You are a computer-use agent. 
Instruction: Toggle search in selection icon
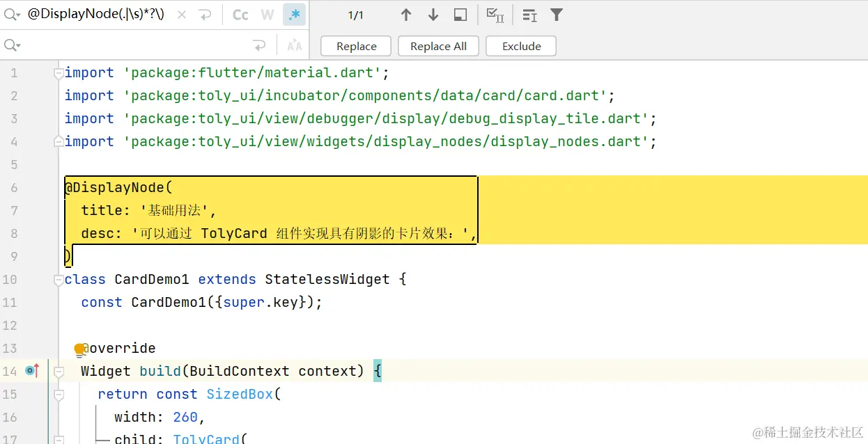click(x=529, y=15)
